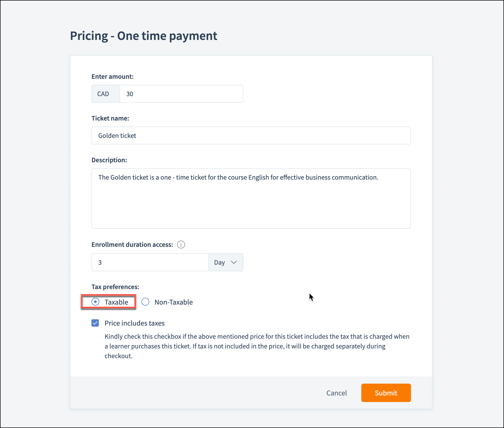Click the 'Enrollment duration access:' label
504x428 pixels.
132,244
